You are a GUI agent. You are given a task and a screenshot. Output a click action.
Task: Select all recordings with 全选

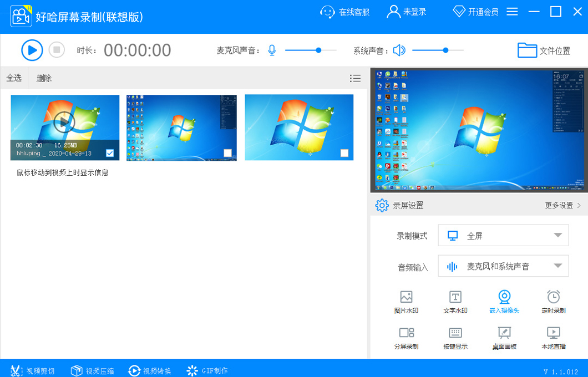(14, 78)
